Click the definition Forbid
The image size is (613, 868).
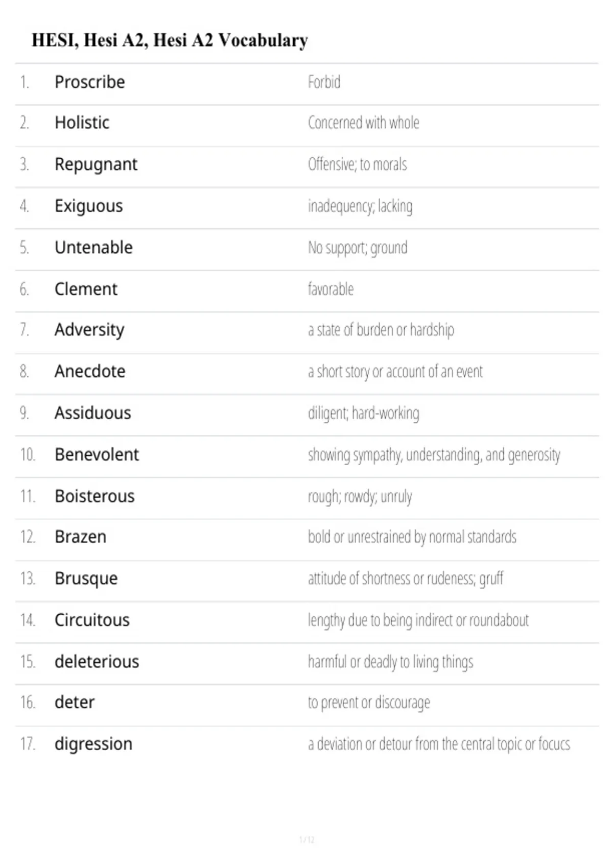324,82
